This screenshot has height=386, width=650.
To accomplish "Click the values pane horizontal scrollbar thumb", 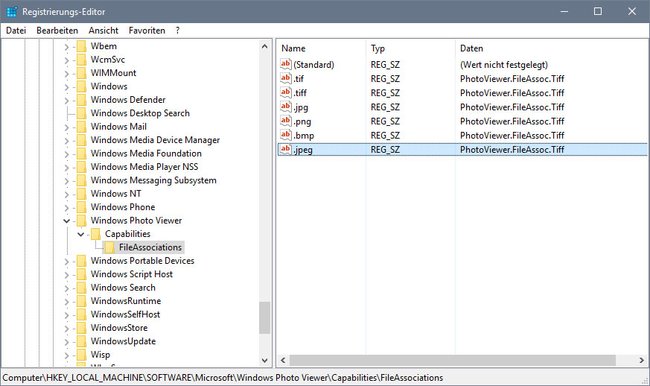I will 452,360.
